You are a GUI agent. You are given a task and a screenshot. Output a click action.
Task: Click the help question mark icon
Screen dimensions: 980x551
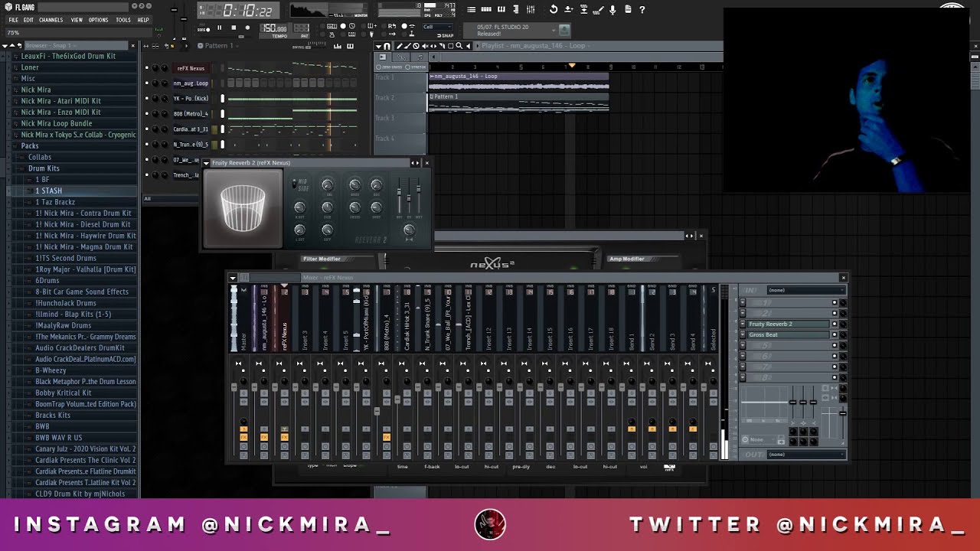tap(642, 9)
